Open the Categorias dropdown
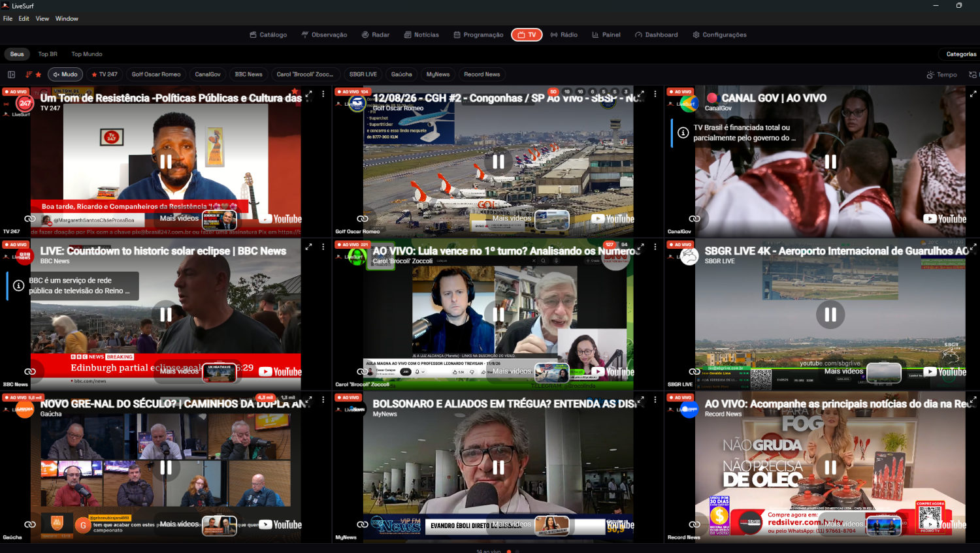Viewport: 980px width, 553px height. [961, 54]
